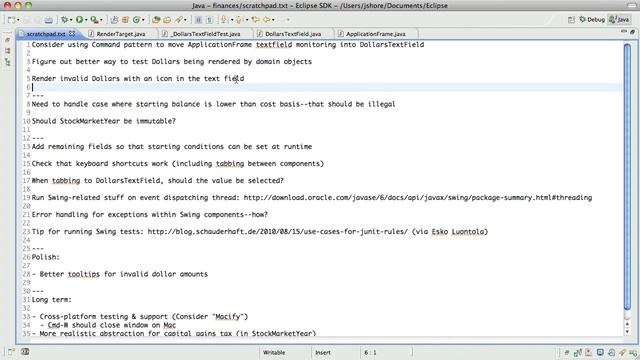640x360 pixels.
Task: Click the green Hierarchy sidebar icon
Action: [x=7, y=62]
